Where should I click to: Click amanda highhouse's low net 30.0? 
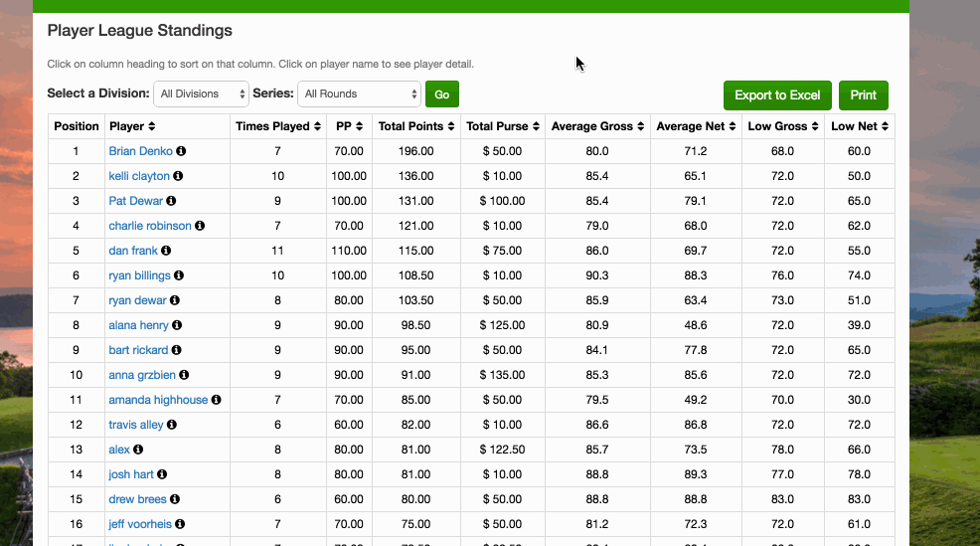(x=860, y=400)
